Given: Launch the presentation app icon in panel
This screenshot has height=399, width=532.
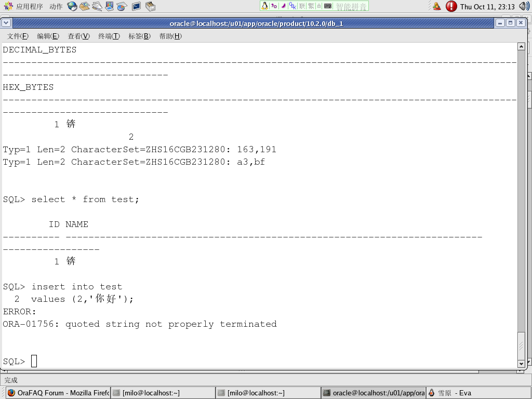Looking at the screenshot, I should (110, 6).
